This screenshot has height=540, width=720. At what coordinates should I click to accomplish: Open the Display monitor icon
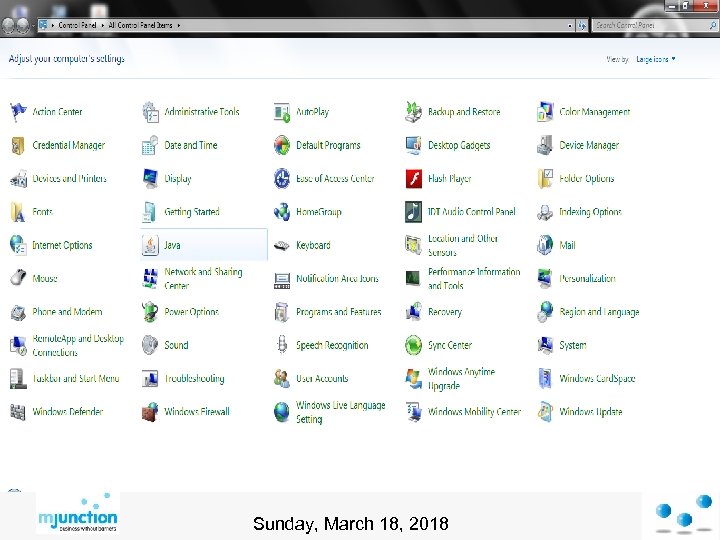pyautogui.click(x=150, y=179)
